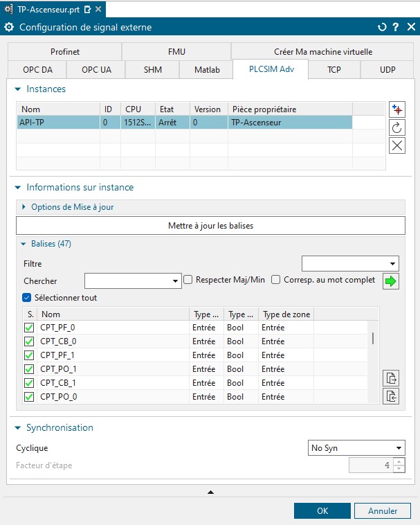Click Pièce propriétaire column header
Viewport: 420px width, 525px height.
(x=290, y=109)
